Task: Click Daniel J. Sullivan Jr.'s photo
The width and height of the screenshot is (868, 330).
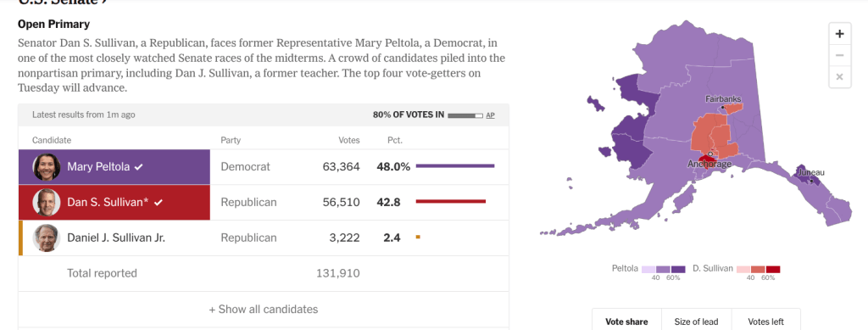Action: [47, 238]
